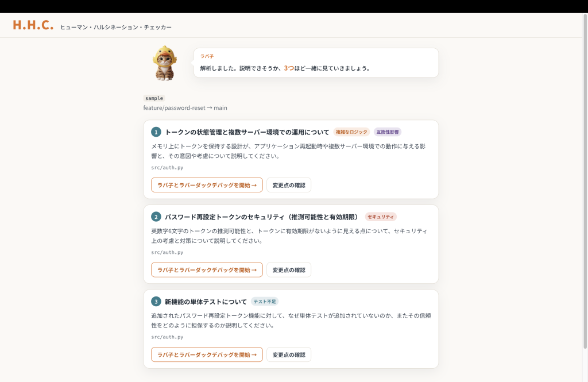Click the 複雑なロジック tag
The image size is (588, 382).
coord(351,132)
